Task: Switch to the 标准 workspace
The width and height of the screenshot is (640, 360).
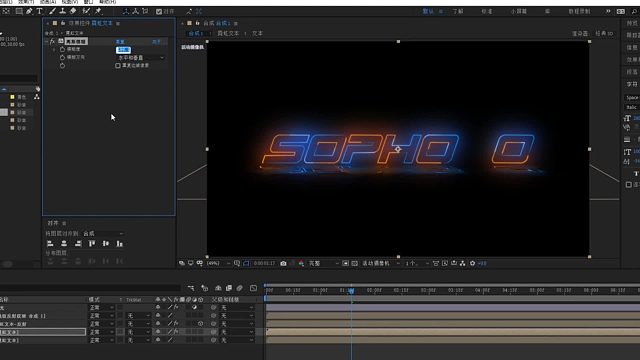Action: [x=487, y=11]
